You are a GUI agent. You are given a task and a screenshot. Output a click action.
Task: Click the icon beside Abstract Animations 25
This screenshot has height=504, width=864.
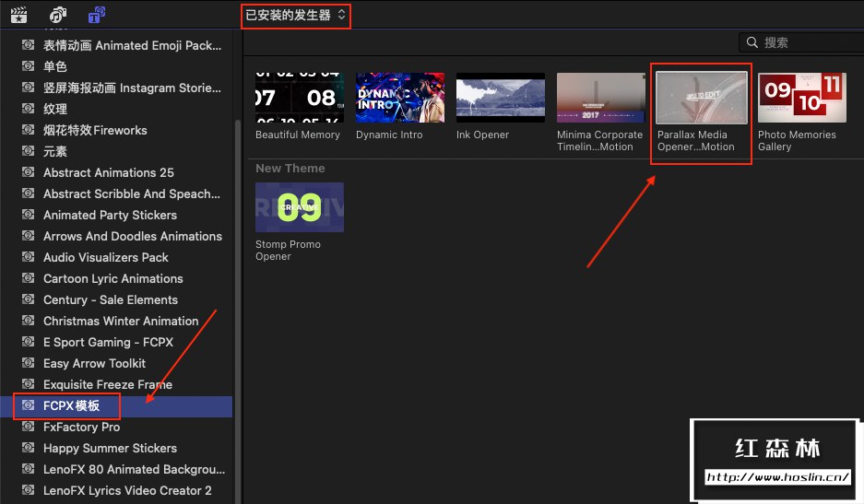28,172
